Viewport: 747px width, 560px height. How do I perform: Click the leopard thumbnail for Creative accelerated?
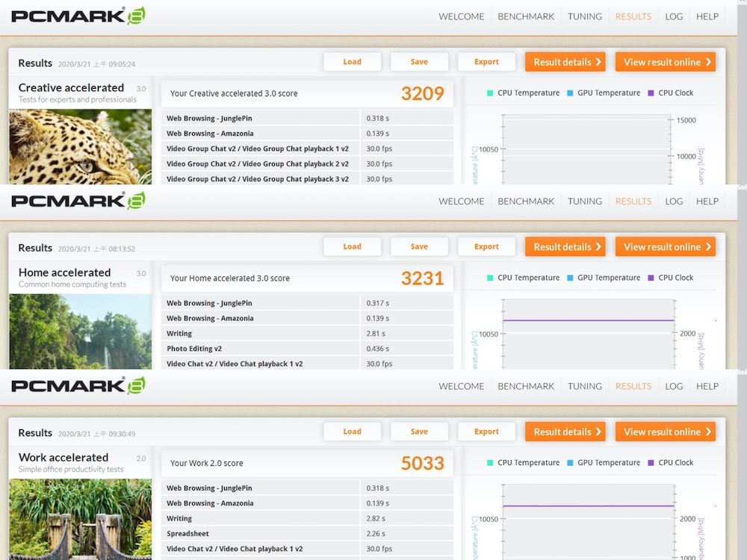[80, 147]
